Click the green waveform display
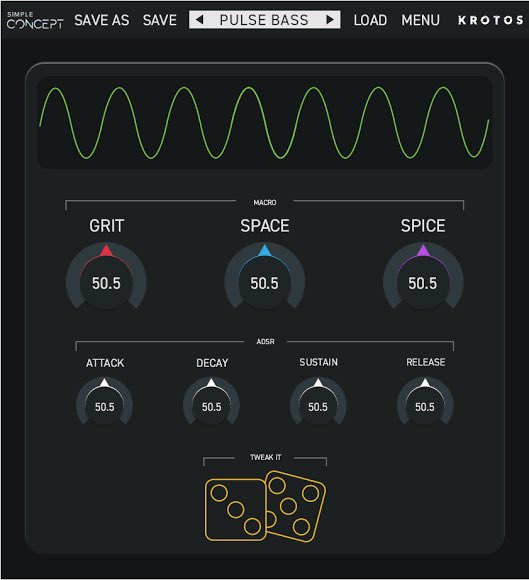This screenshot has width=529, height=580. click(264, 122)
